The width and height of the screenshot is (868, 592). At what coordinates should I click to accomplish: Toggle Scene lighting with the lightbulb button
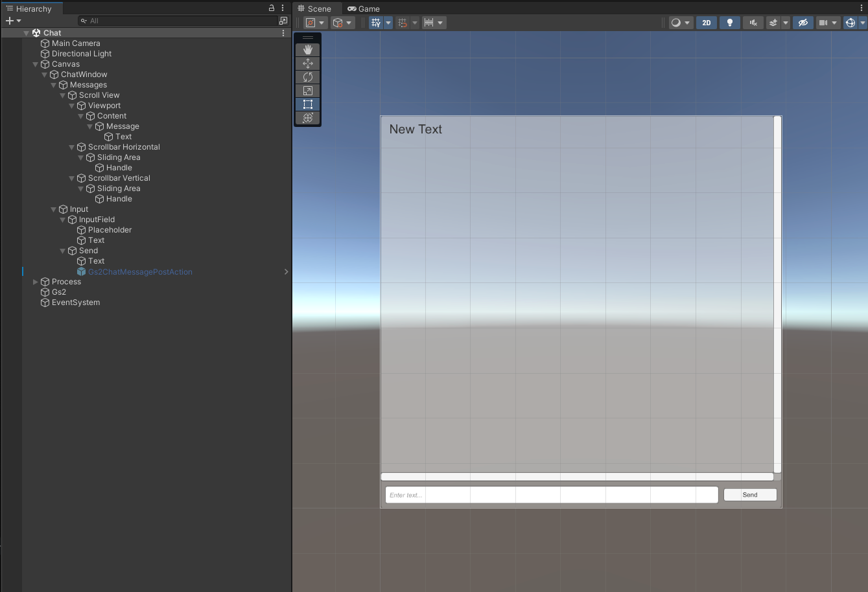(x=730, y=23)
